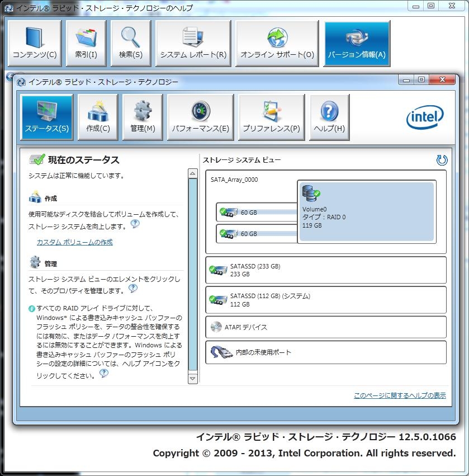Open オンライン サポート(O) globe button
Viewport: 469px width, 476px height.
point(277,43)
